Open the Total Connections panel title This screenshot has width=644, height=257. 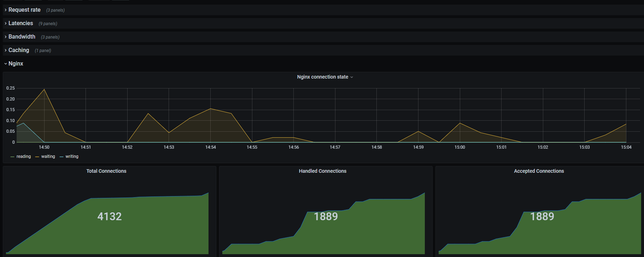point(106,171)
